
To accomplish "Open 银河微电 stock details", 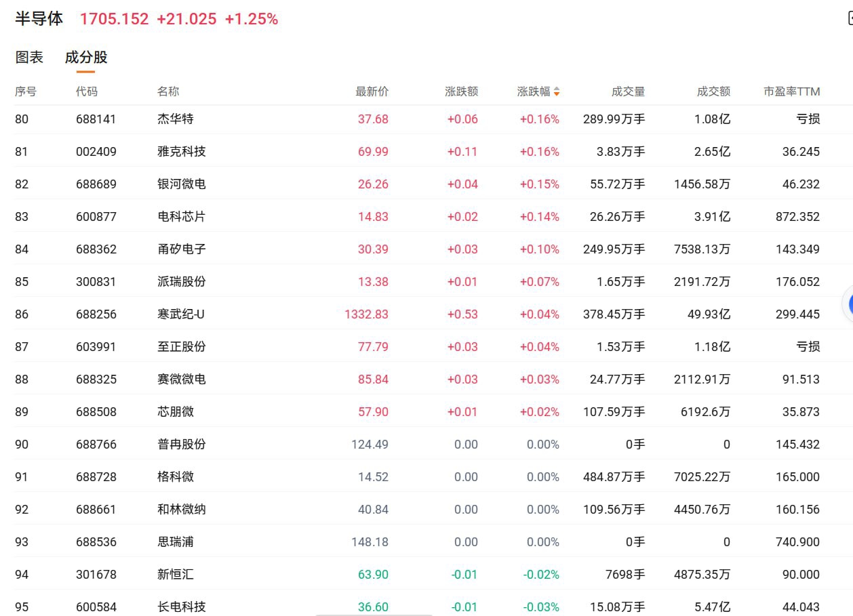I will [x=181, y=184].
